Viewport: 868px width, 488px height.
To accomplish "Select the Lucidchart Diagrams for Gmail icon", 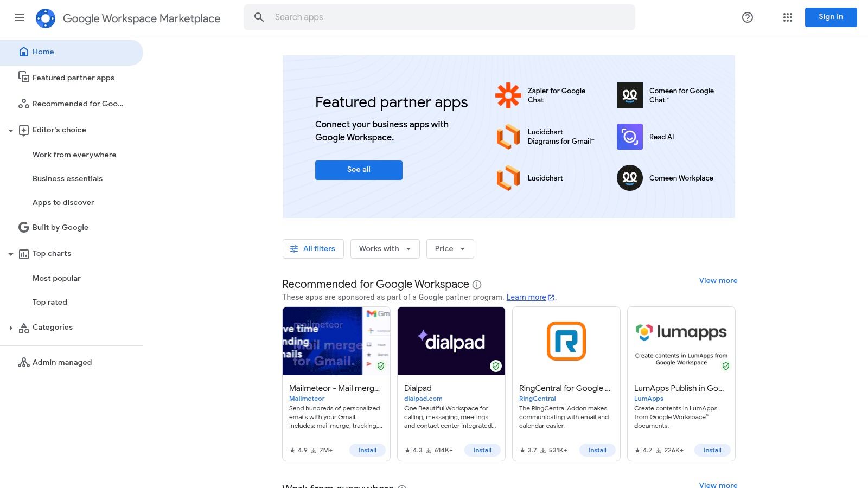I will click(x=508, y=136).
